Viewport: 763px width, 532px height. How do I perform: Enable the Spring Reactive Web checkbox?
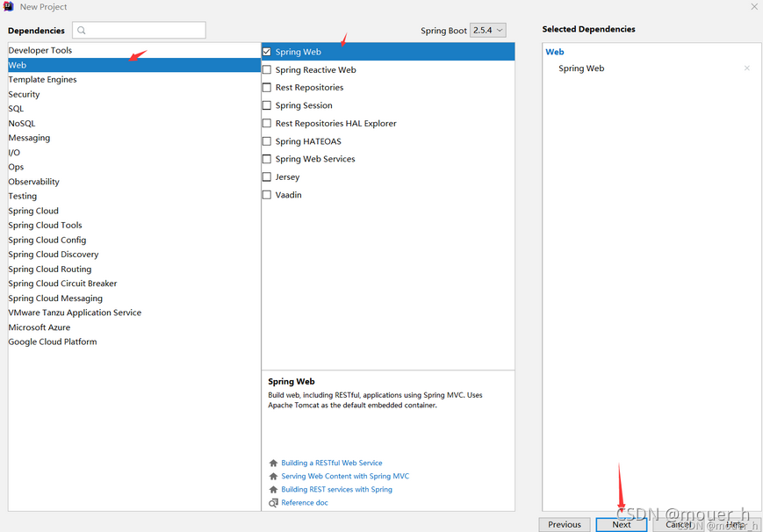click(x=267, y=69)
